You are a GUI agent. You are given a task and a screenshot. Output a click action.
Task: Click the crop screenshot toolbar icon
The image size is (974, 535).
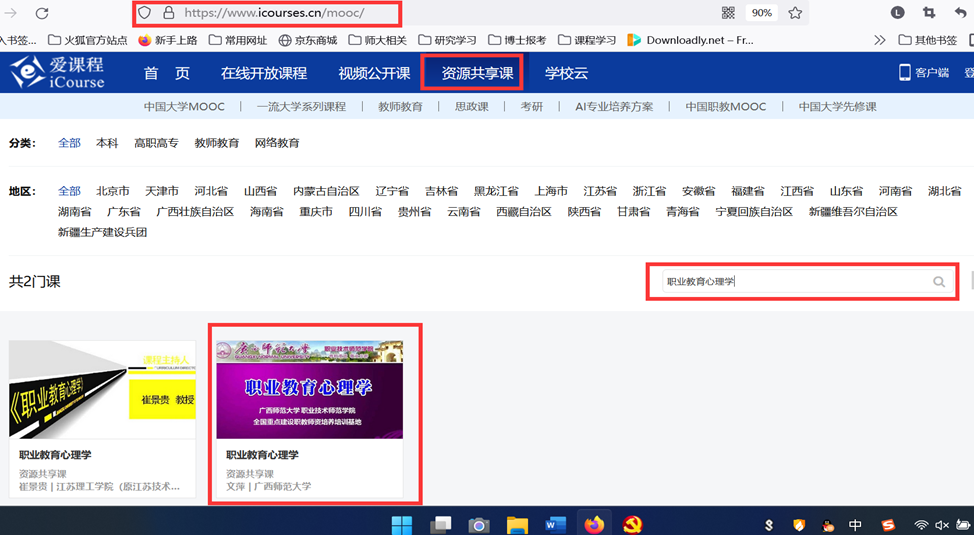(x=929, y=12)
